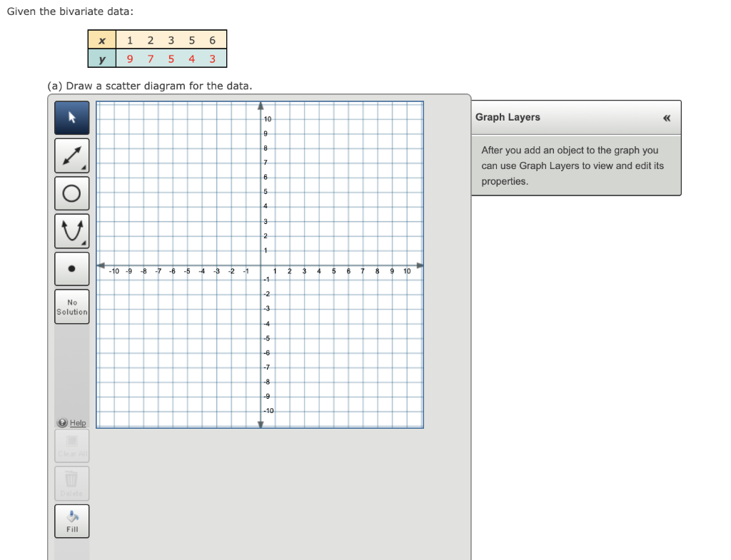
Task: Click the y value 7 in table
Action: click(150, 59)
